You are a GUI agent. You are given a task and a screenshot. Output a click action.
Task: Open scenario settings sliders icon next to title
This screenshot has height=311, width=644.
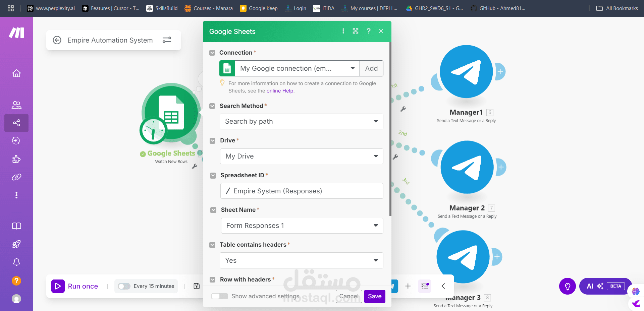click(x=167, y=40)
